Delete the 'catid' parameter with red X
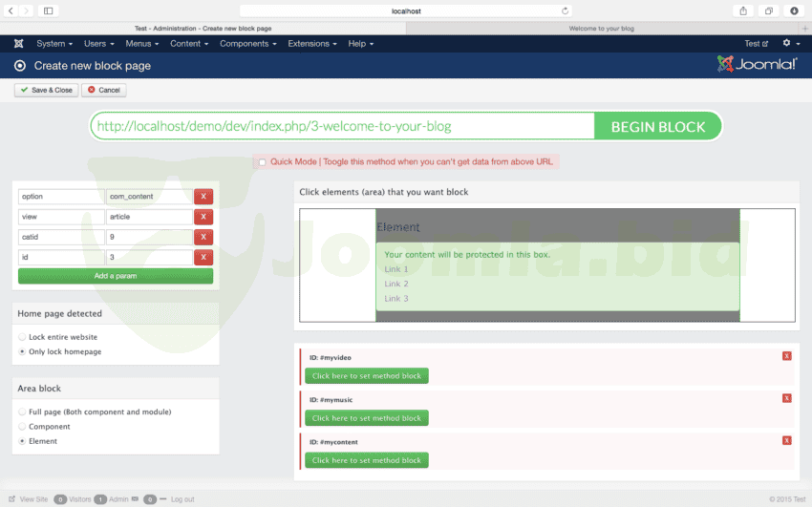Image resolution: width=812 pixels, height=507 pixels. click(x=203, y=237)
